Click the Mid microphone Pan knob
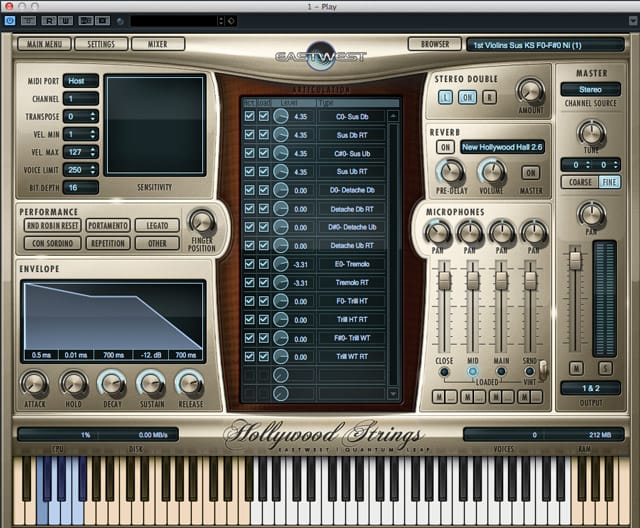 tap(469, 233)
